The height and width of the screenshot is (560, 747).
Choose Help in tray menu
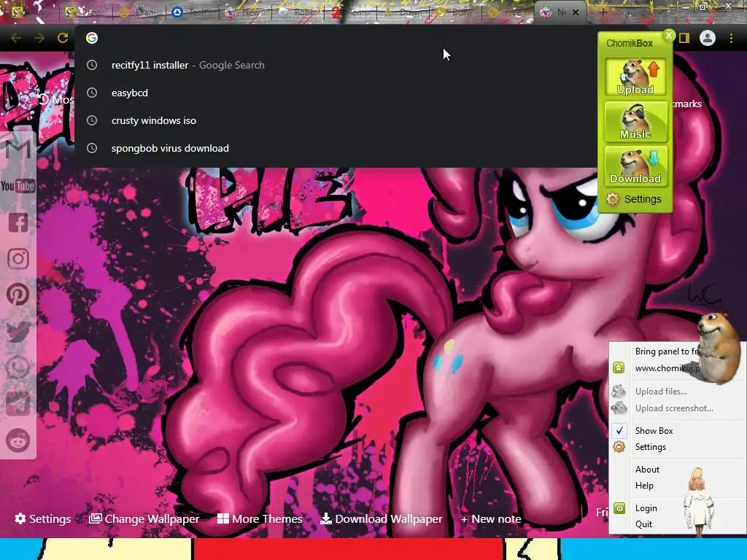tap(676, 486)
